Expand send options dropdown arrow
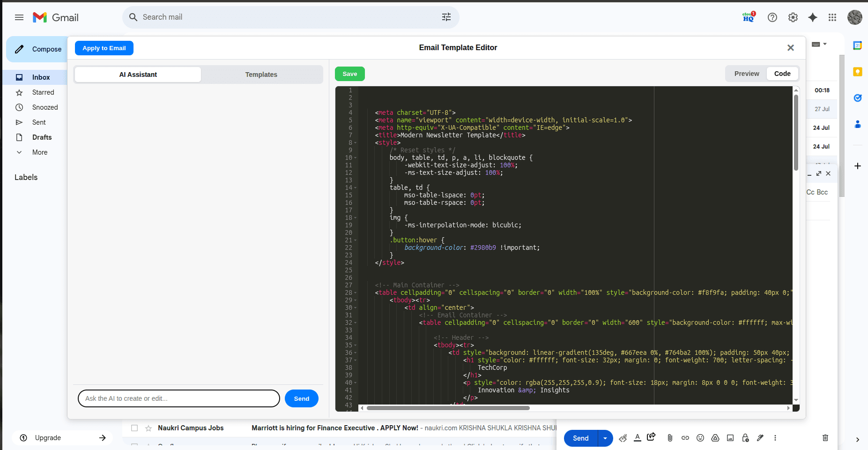Viewport: 868px width, 450px height. (x=605, y=438)
